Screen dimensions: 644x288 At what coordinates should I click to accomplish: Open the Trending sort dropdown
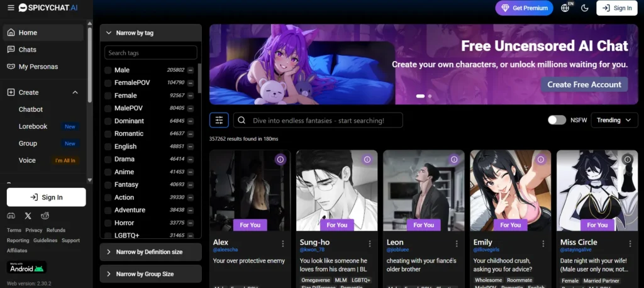click(614, 120)
